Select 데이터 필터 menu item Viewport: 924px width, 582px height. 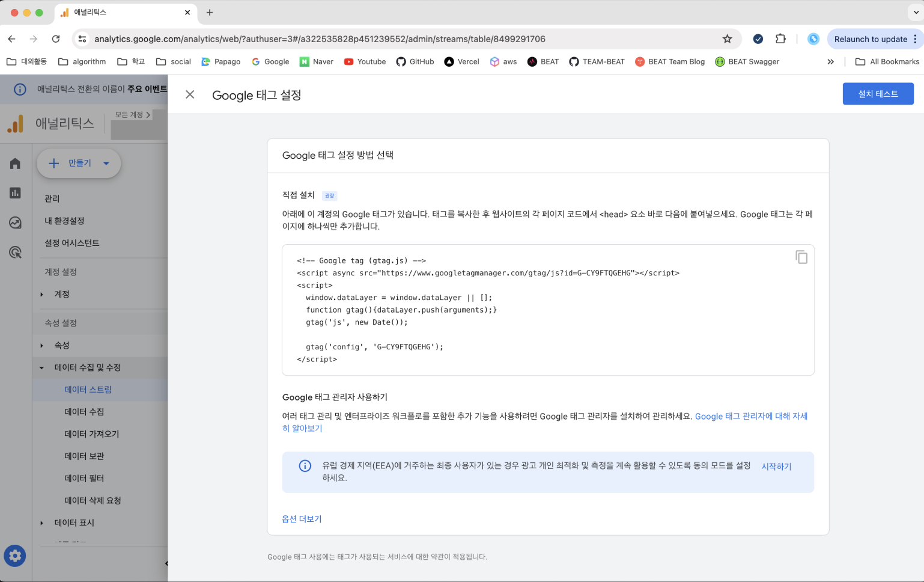pyautogui.click(x=100, y=479)
